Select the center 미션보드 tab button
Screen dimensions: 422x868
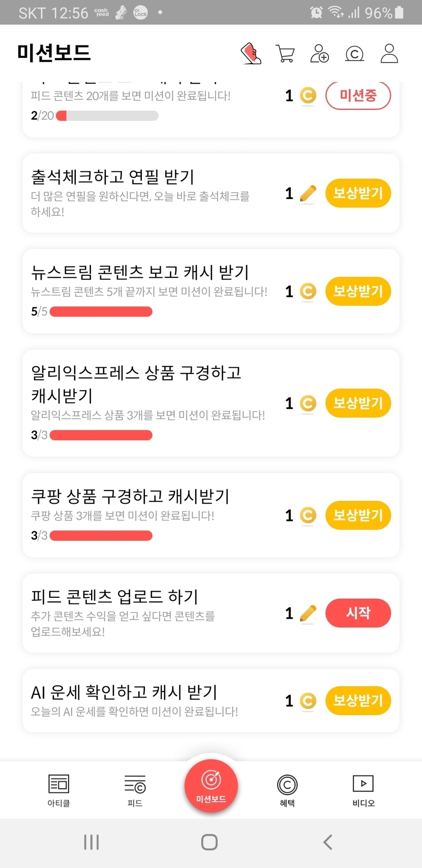[211, 785]
